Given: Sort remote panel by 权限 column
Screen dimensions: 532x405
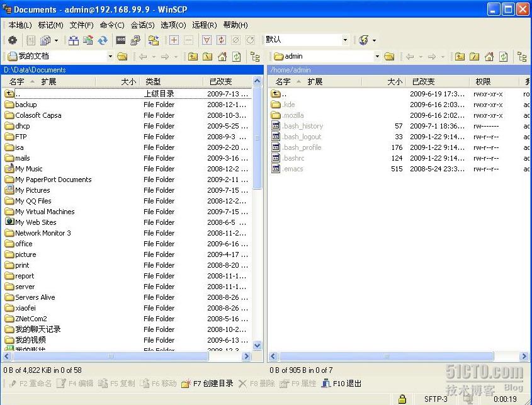Looking at the screenshot, I should 495,81.
